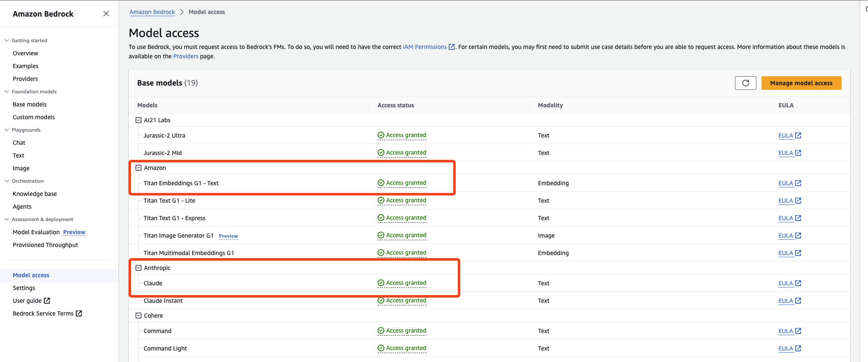Image resolution: width=868 pixels, height=362 pixels.
Task: Click Access granted status for Titan Multimodal Embeddings G1
Action: click(402, 253)
